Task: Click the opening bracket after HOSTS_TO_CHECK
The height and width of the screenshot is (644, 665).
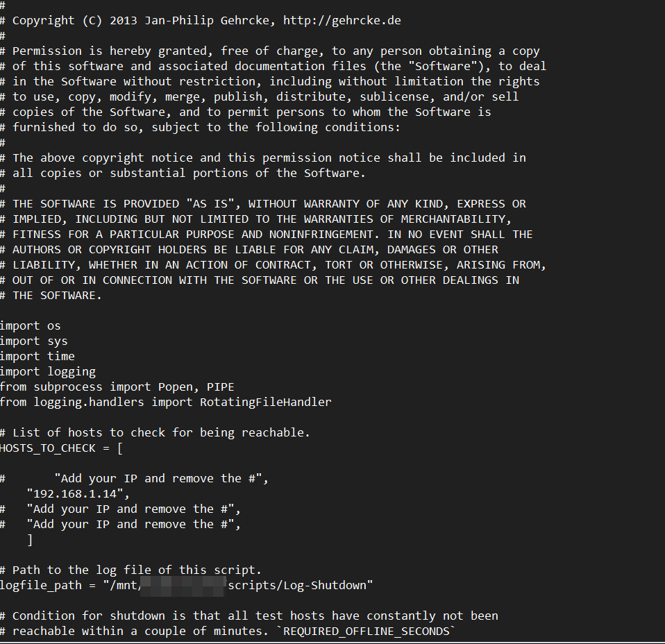Action: coord(120,448)
